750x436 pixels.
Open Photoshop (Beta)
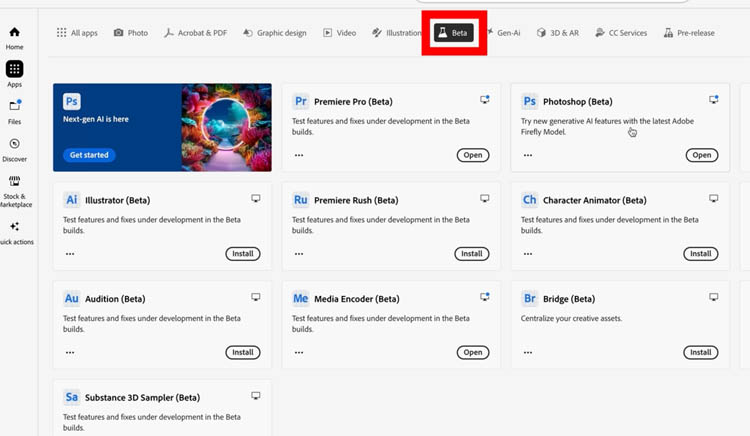coord(702,155)
